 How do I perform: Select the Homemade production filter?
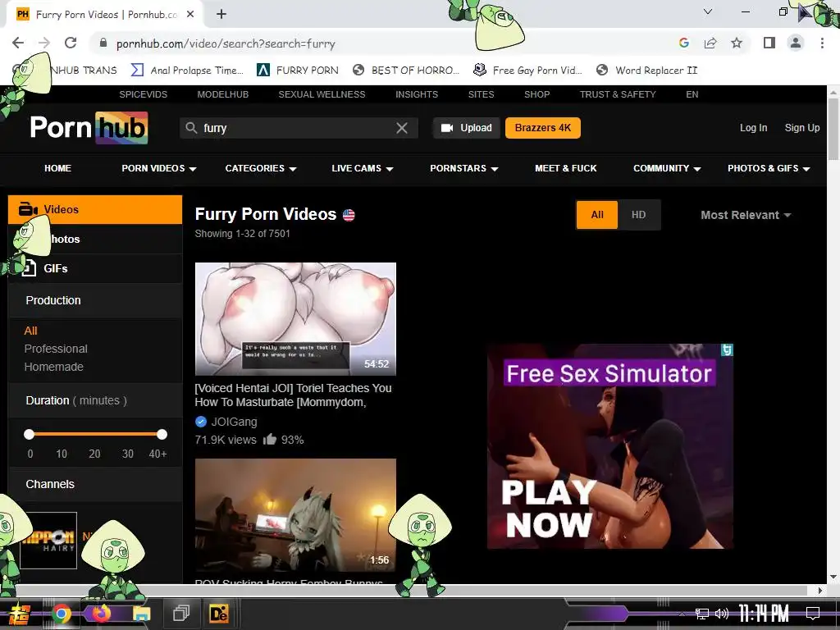point(53,367)
